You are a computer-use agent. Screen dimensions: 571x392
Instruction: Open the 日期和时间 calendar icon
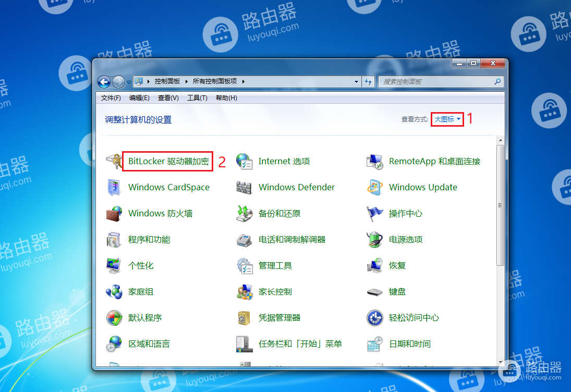374,344
